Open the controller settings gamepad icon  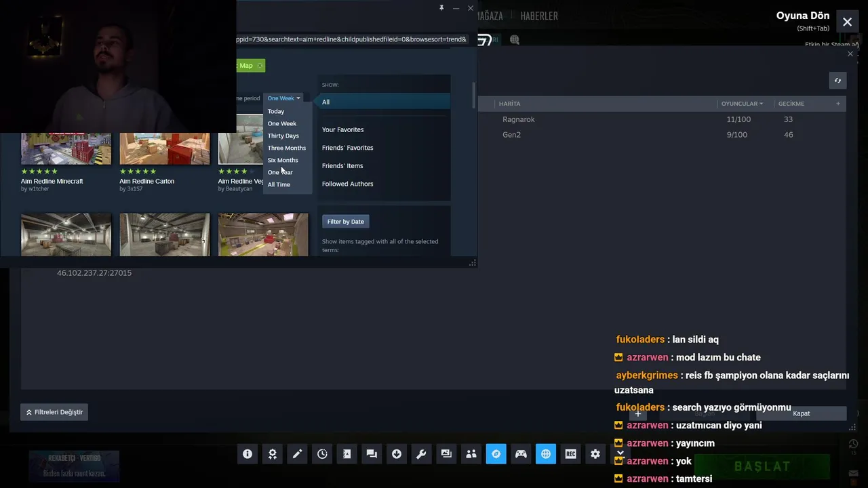point(521,454)
